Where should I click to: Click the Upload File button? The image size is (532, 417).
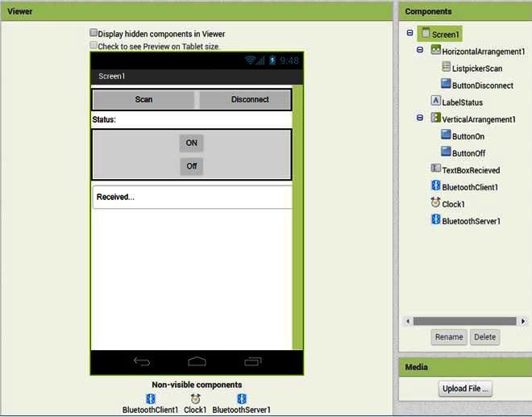(x=465, y=389)
